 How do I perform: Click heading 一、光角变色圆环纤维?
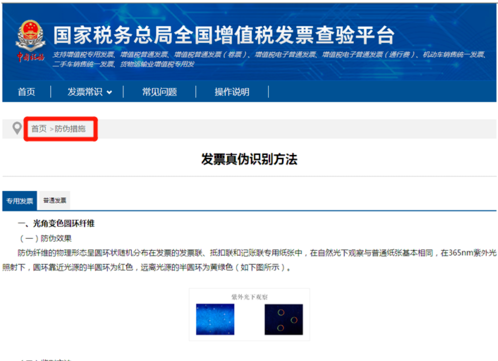coord(56,223)
